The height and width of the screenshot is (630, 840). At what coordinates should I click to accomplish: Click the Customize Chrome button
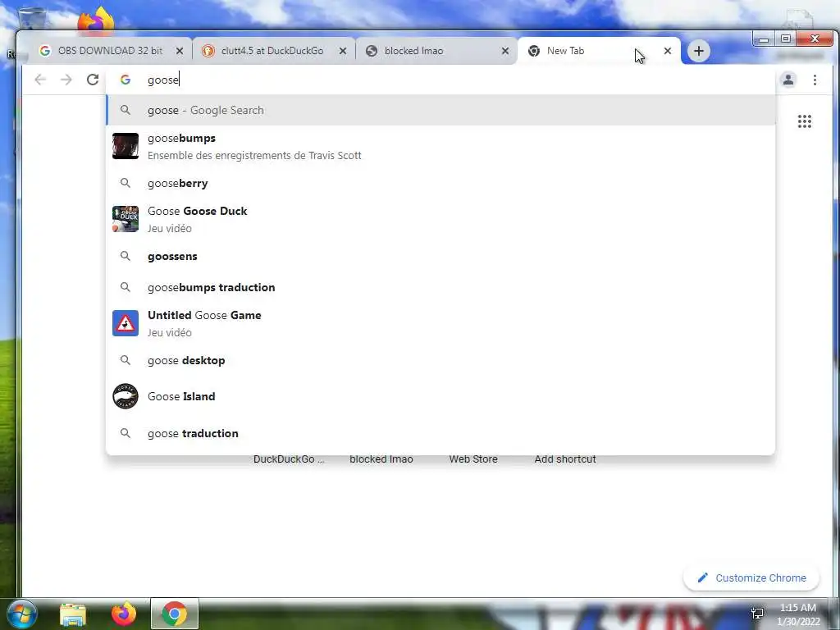[x=751, y=578]
